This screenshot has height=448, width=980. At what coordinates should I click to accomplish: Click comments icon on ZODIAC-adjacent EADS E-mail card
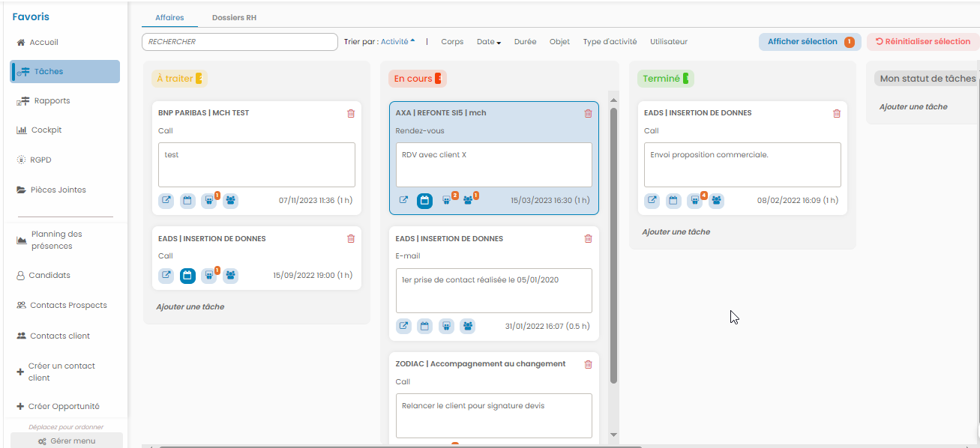click(446, 326)
